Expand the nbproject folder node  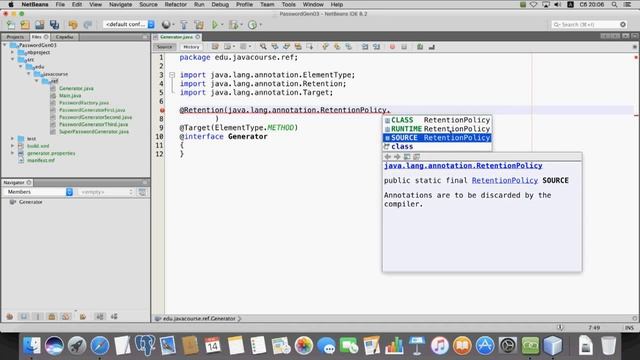coord(12,53)
